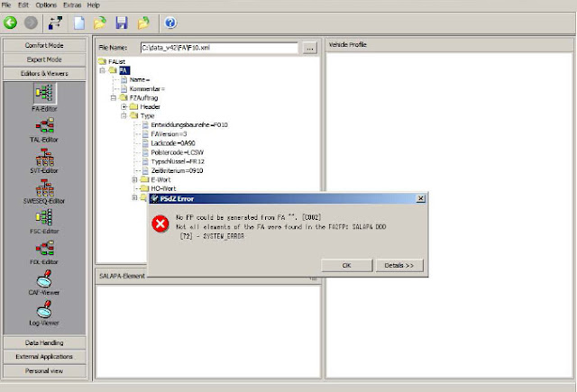Image resolution: width=577 pixels, height=392 pixels.
Task: Select Typschlüssel=FR12 item
Action: tap(178, 161)
